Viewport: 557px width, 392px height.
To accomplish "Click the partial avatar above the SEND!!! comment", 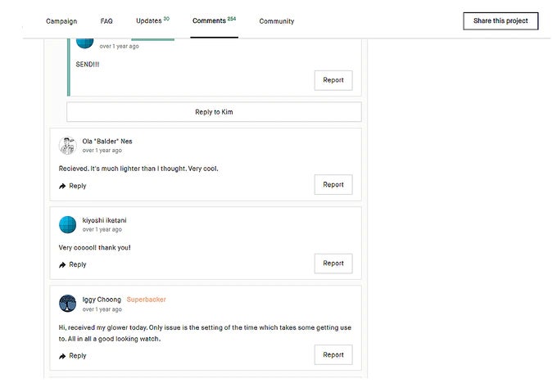I will (x=84, y=43).
